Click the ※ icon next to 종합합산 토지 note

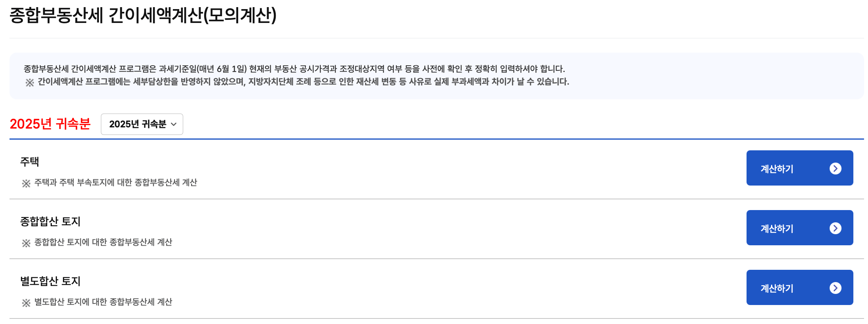pyautogui.click(x=26, y=242)
